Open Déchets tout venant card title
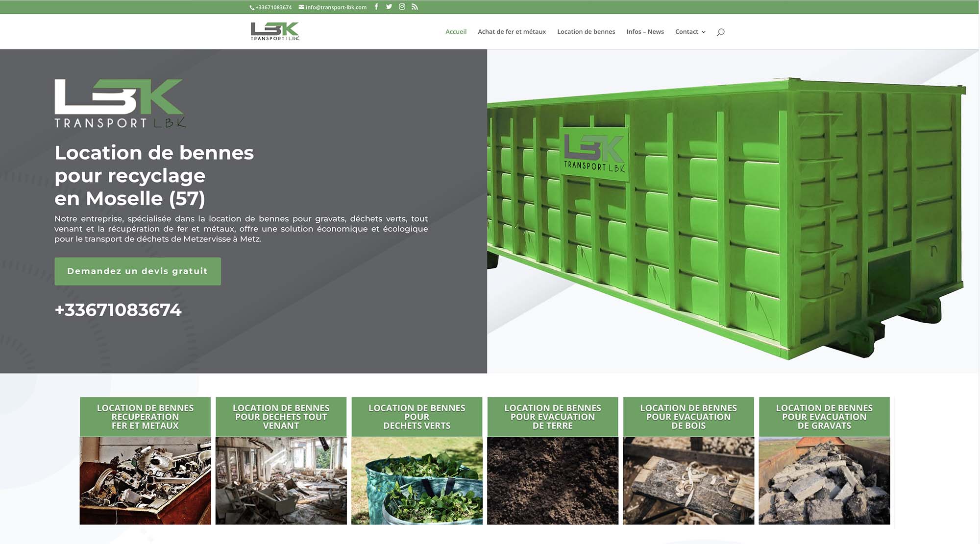Screen dimensions: 980x544 (281, 417)
